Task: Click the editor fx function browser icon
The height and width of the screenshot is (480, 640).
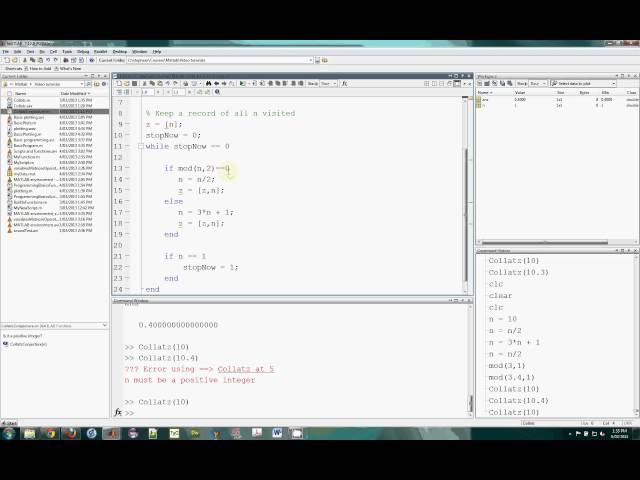Action: [x=344, y=83]
